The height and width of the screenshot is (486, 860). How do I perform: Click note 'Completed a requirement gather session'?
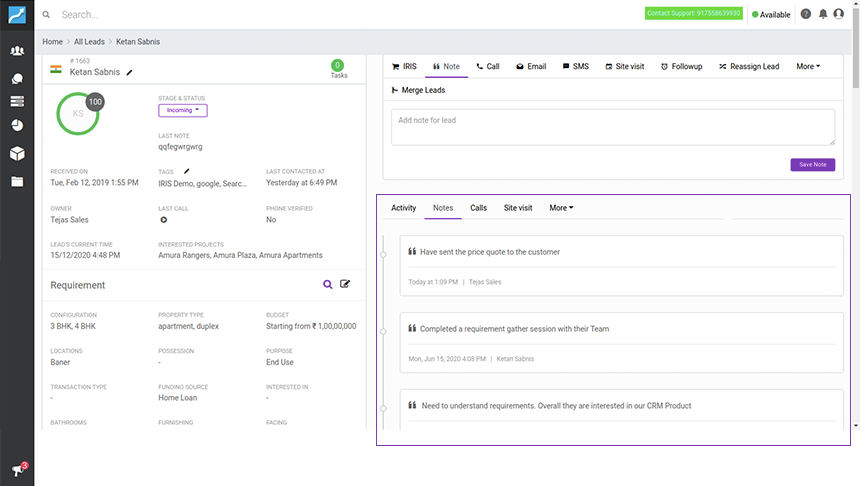point(514,329)
